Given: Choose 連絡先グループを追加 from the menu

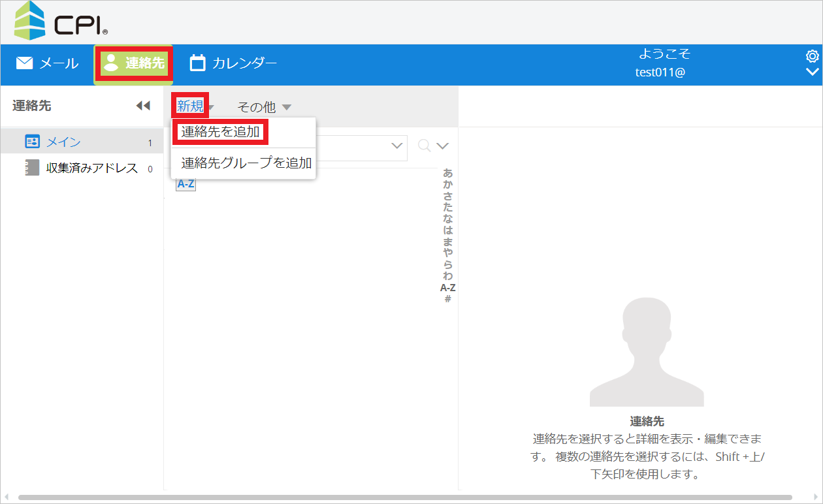Looking at the screenshot, I should click(246, 163).
